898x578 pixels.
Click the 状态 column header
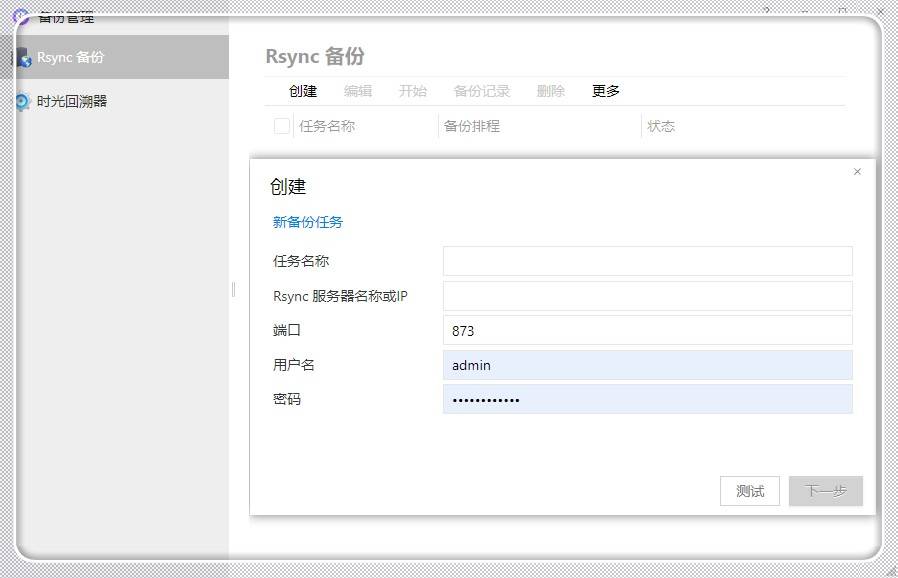tap(661, 126)
